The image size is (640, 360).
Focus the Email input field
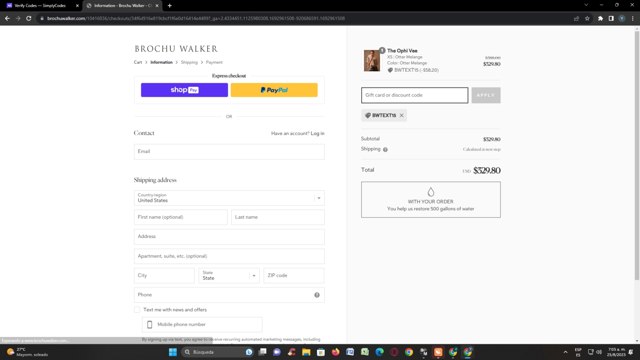(x=229, y=151)
